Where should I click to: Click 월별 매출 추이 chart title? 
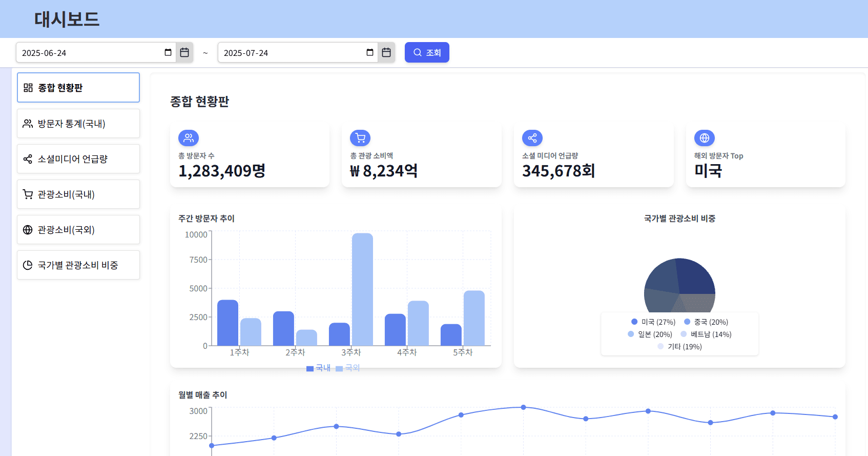click(203, 395)
